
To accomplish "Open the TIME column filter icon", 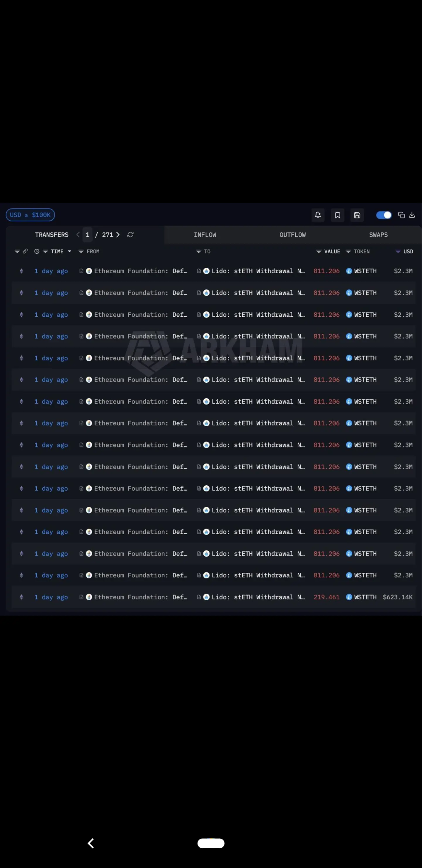I will click(x=45, y=251).
